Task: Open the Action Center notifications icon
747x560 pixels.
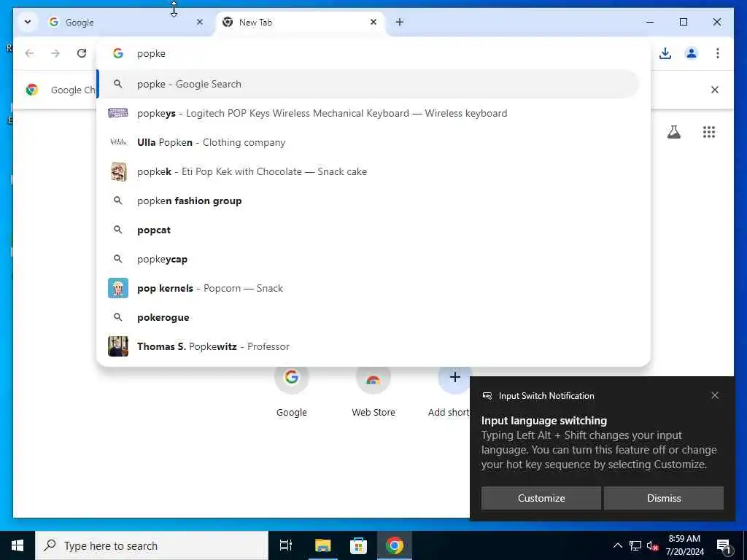Action: [724, 545]
